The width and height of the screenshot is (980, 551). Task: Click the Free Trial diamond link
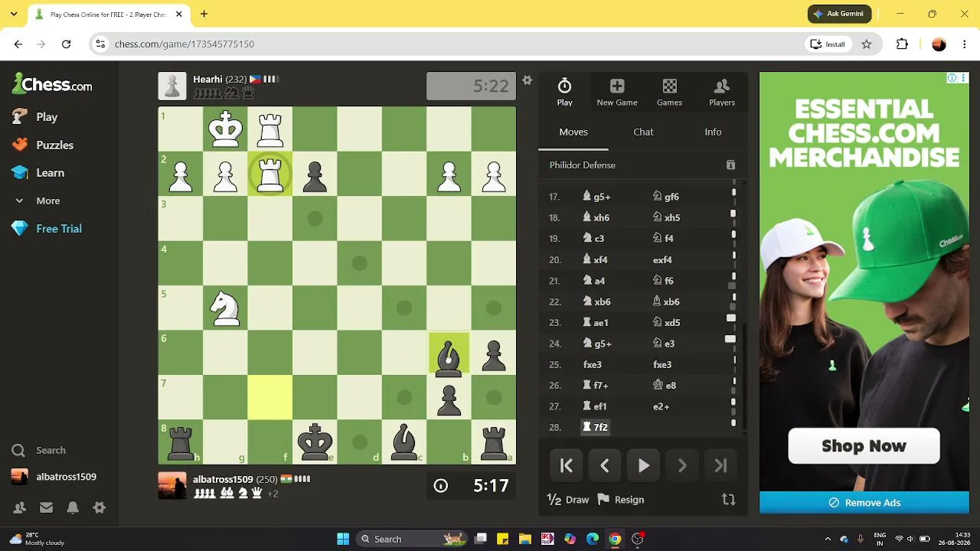click(47, 229)
